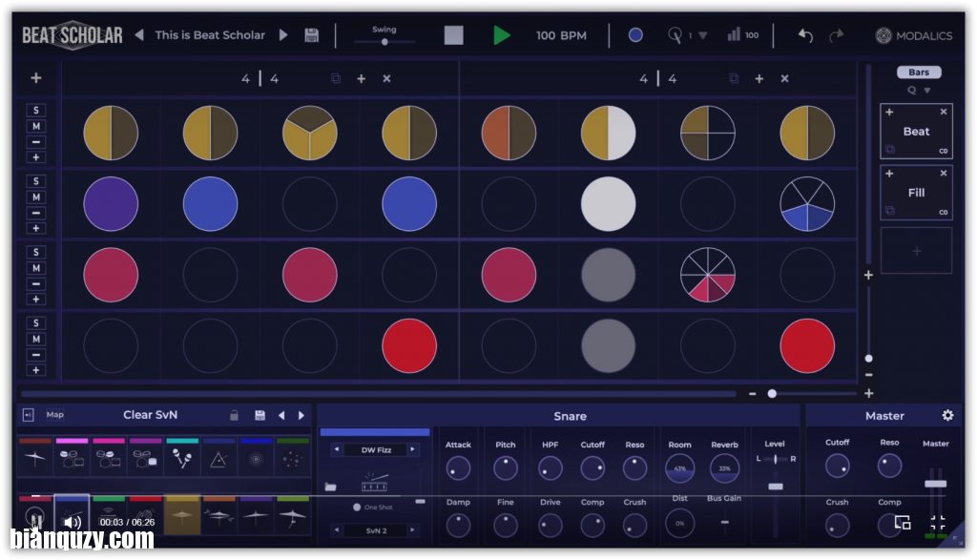Click the Modalics logo

(x=913, y=35)
